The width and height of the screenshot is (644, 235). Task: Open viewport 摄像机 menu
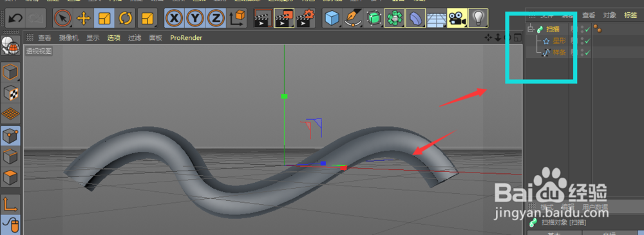click(x=69, y=38)
